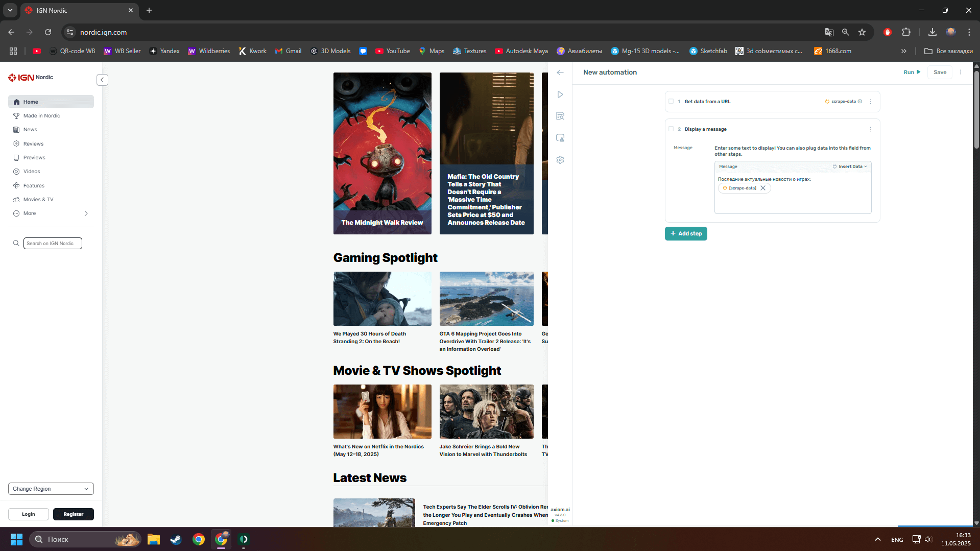This screenshot has height=551, width=980.
Task: Open the Change Region dropdown
Action: (x=51, y=489)
